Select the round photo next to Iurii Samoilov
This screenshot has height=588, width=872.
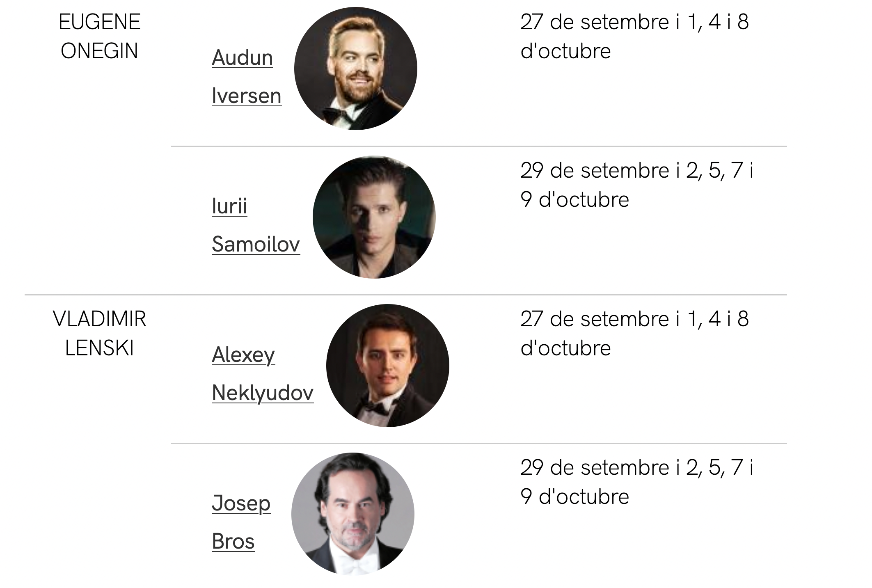click(374, 217)
